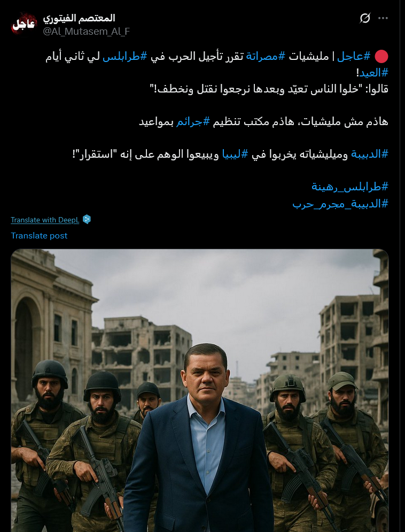Open hashtag #ليبيا
Viewport: 405px width, 532px height.
pyautogui.click(x=235, y=154)
